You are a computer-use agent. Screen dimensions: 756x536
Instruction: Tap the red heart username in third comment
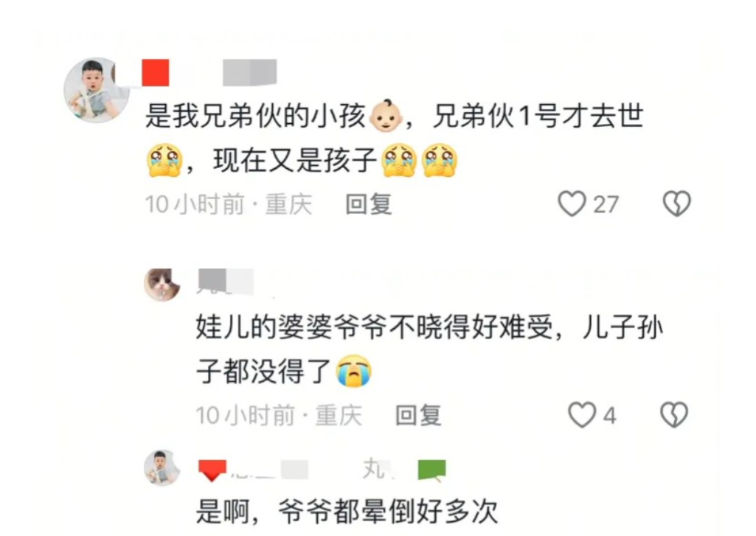pyautogui.click(x=253, y=470)
